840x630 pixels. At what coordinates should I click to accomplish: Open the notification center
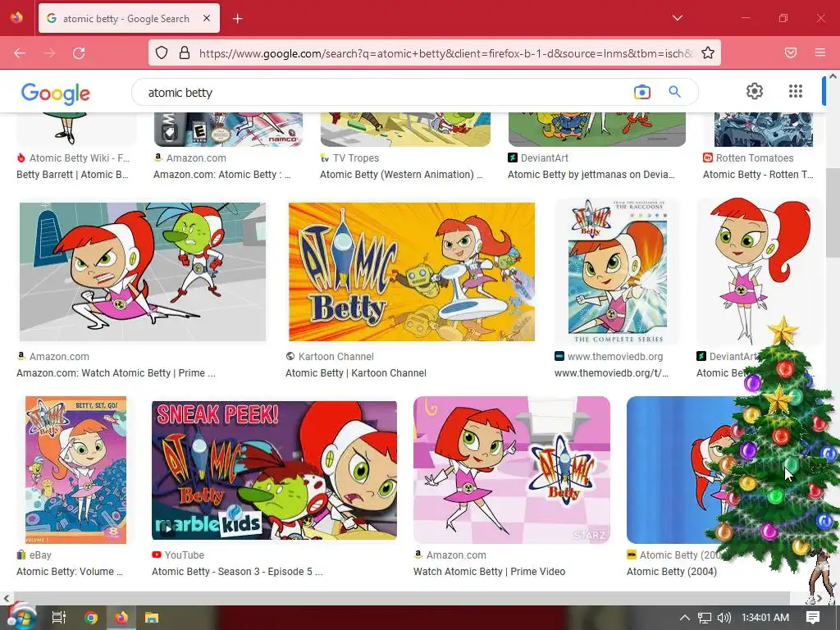coord(813,618)
